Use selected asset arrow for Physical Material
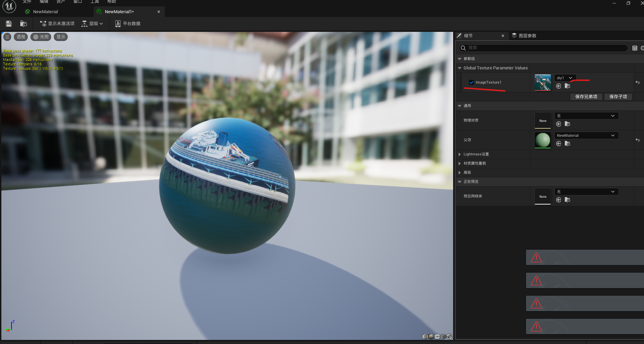The image size is (644, 344). point(559,124)
